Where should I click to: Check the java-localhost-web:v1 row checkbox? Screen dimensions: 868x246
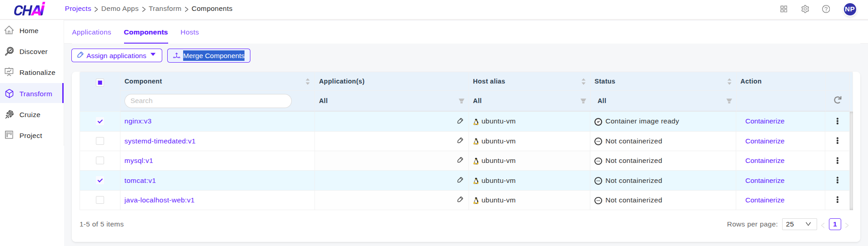(x=100, y=200)
